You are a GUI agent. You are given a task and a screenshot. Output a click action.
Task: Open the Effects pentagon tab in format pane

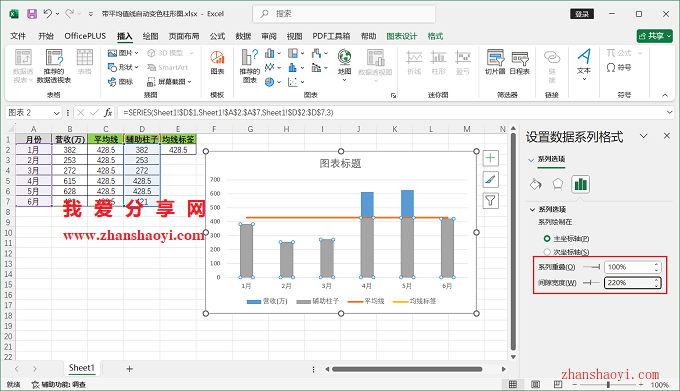coord(558,184)
